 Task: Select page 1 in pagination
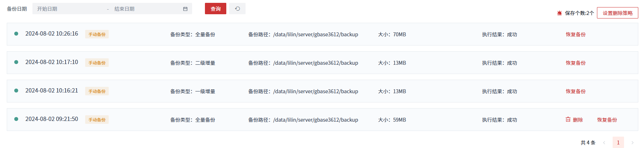(618, 143)
